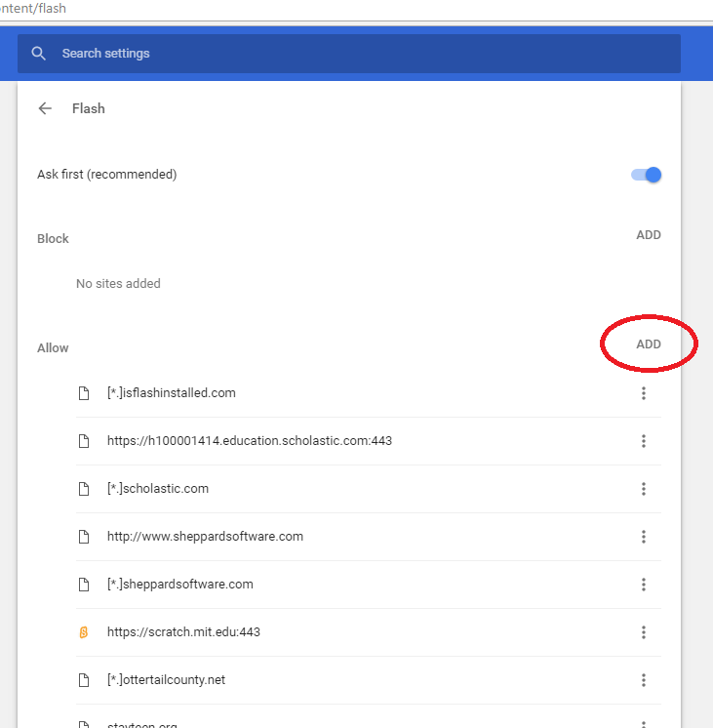Select the http://www.sheppardsoftware.com entry

(369, 537)
